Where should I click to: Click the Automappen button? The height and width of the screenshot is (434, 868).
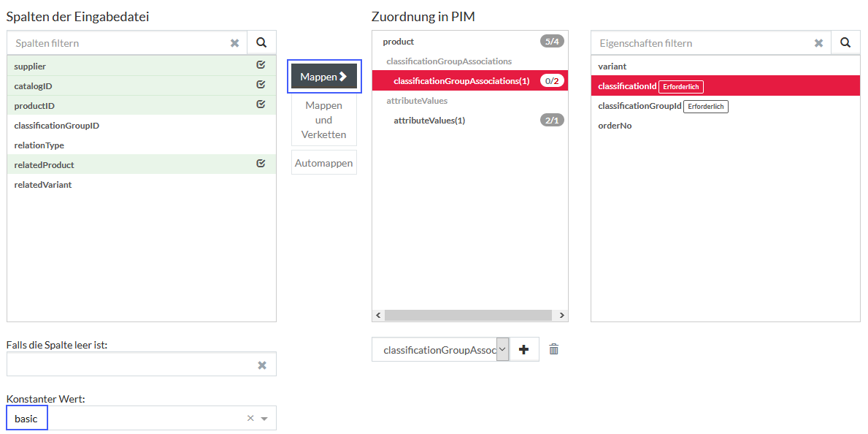(x=324, y=163)
